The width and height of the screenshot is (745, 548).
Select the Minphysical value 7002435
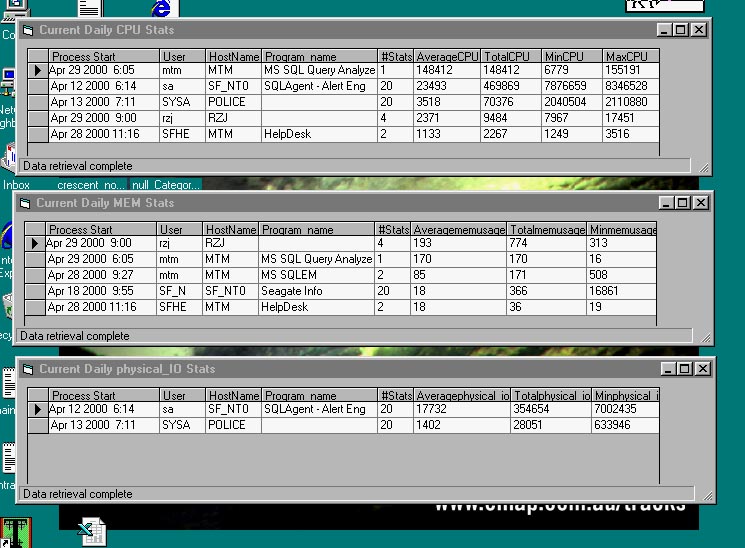(x=626, y=409)
